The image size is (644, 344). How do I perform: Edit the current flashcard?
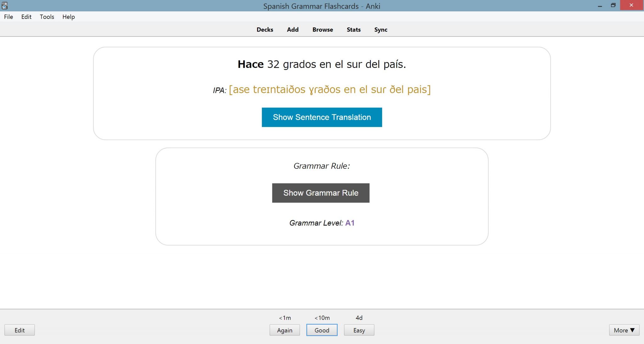pyautogui.click(x=19, y=330)
